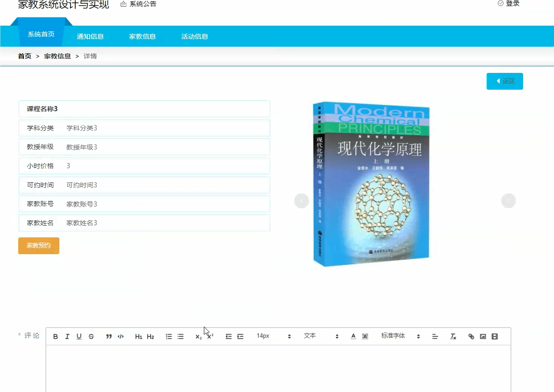
Task: Open the 家教信息 navigation menu item
Action: [143, 36]
